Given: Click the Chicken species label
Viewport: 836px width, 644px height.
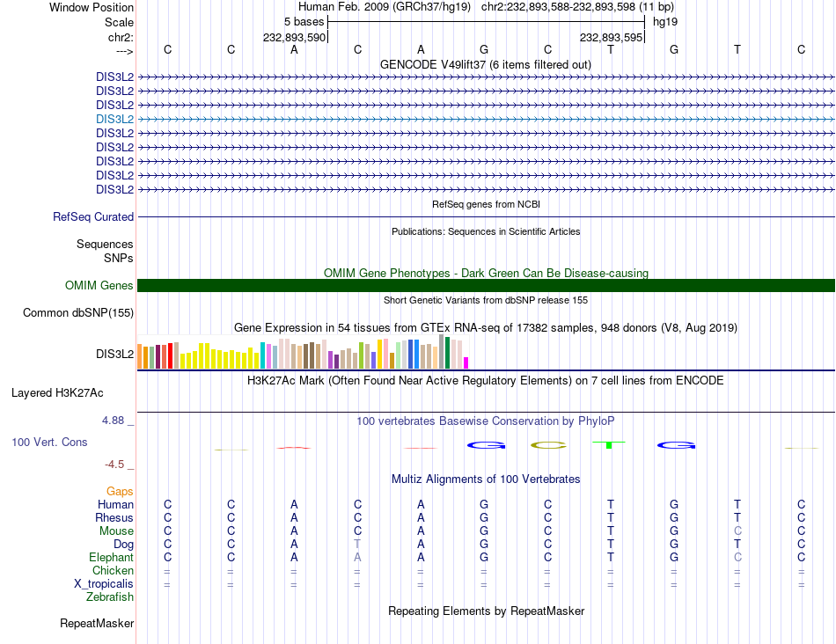Looking at the screenshot, I should tap(113, 570).
